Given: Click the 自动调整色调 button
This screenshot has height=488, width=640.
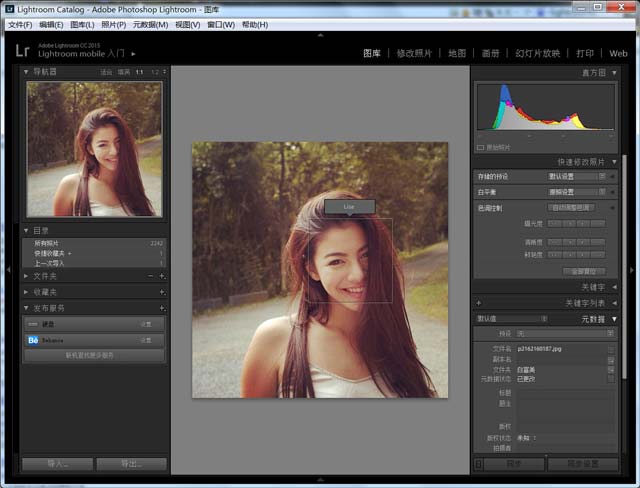Looking at the screenshot, I should (571, 208).
